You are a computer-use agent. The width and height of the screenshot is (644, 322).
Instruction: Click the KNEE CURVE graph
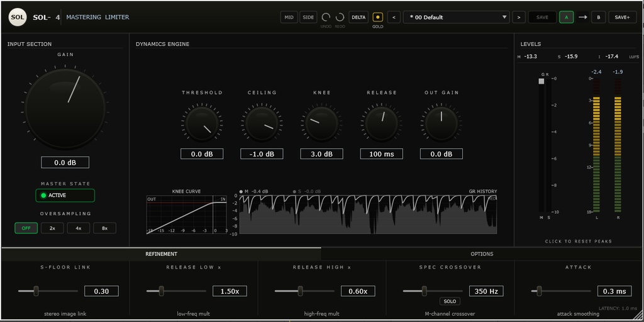click(186, 215)
